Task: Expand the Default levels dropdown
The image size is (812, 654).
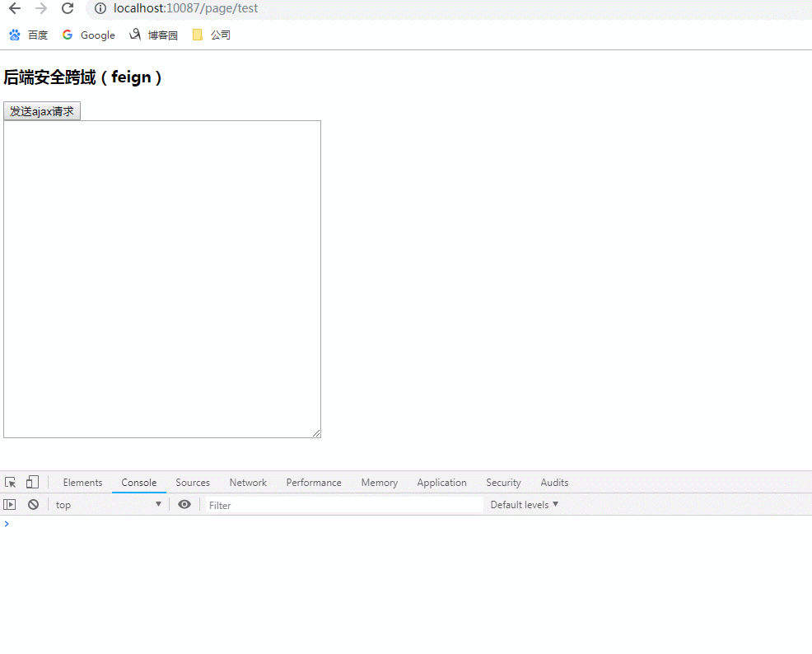Action: click(x=524, y=504)
